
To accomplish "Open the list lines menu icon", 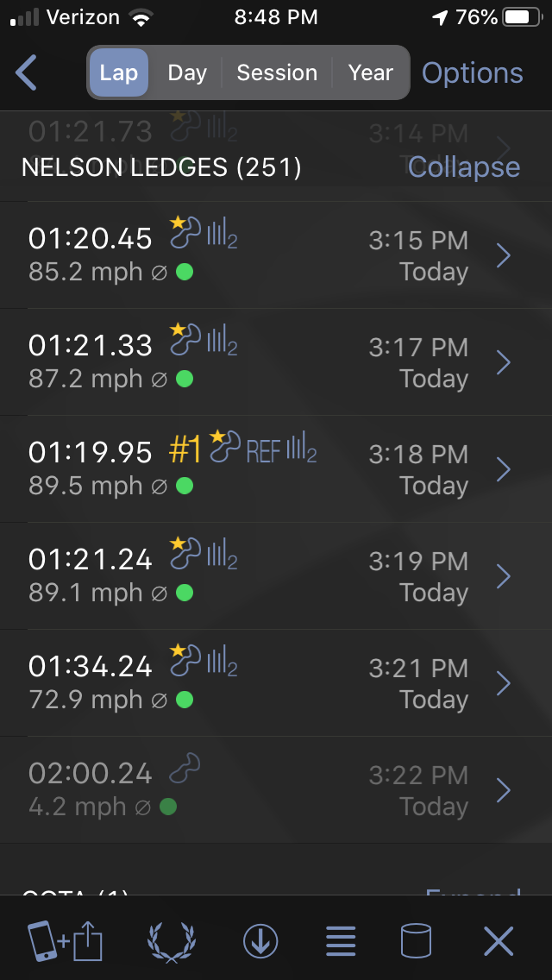I will (x=341, y=940).
